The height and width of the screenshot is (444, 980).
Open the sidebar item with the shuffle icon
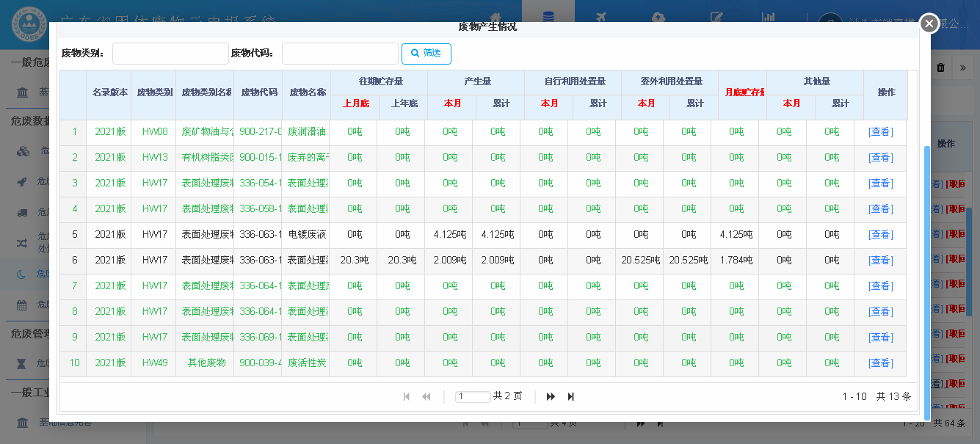pyautogui.click(x=23, y=243)
